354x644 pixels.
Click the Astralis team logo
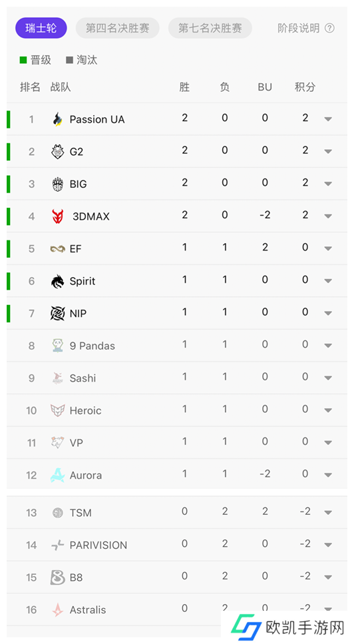(58, 610)
